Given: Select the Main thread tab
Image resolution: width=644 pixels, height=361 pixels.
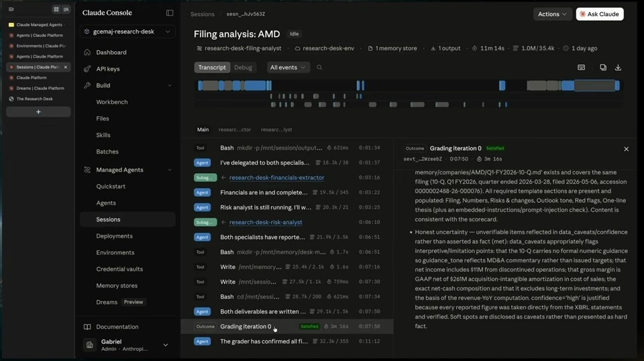Looking at the screenshot, I should tap(203, 130).
